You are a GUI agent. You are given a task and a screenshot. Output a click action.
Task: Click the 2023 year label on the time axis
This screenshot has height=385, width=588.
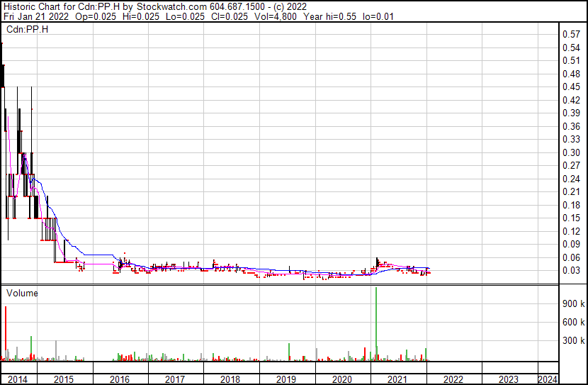tap(509, 379)
